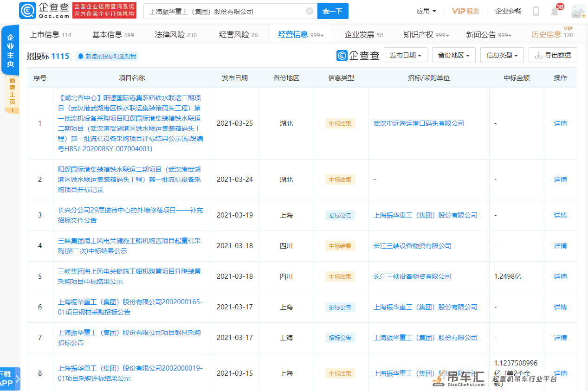The width and height of the screenshot is (588, 391).
Task: Export data with 导出数据 button
Action: (553, 55)
